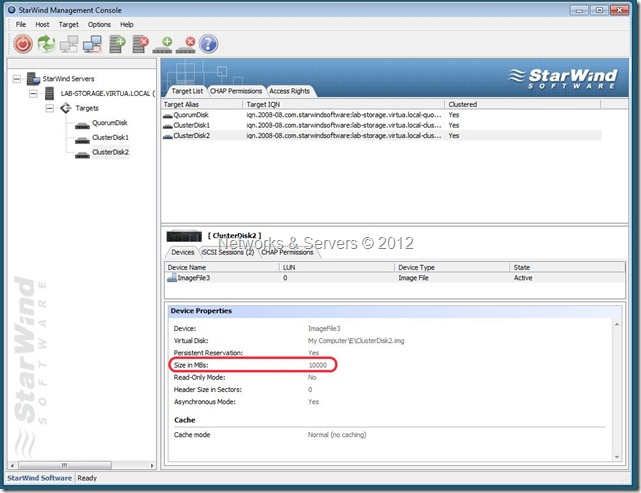Click the QuorumDisk icon in Target List
Image resolution: width=641 pixels, height=493 pixels.
coord(168,116)
